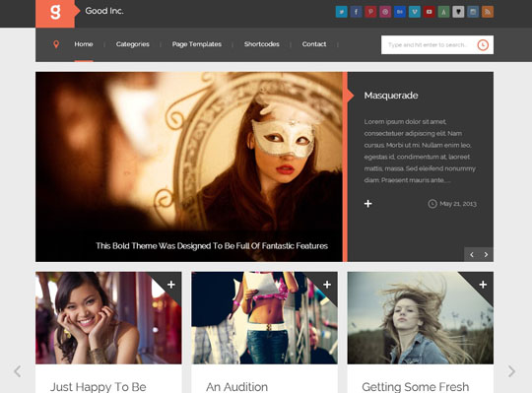
Task: Open the Vimeo social icon
Action: pyautogui.click(x=414, y=12)
